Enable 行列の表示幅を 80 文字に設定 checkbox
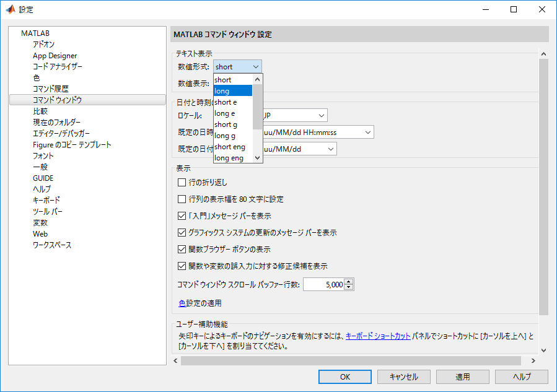Viewport: 557px width, 392px height. coord(182,199)
